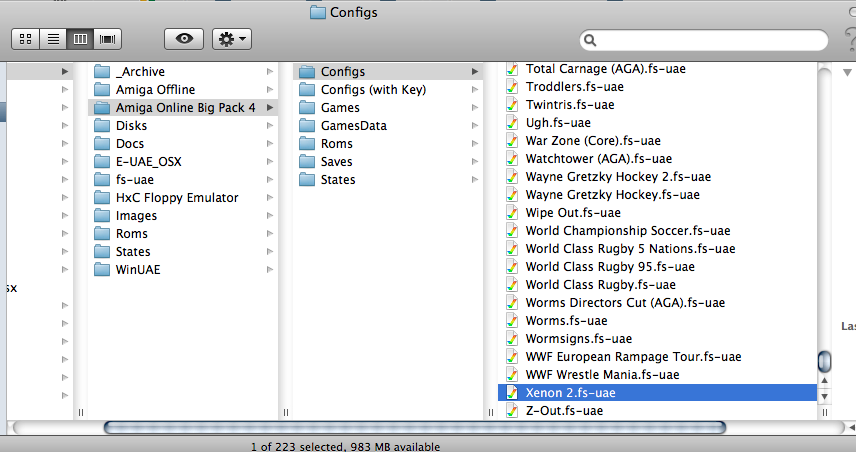Click scroll up arrow in file list

[825, 381]
